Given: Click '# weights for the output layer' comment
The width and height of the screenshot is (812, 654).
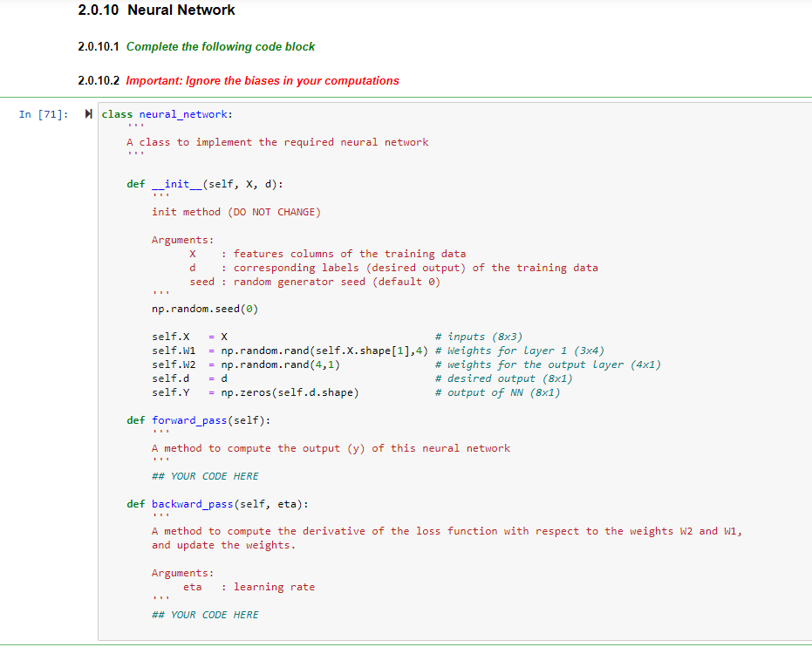Looking at the screenshot, I should click(x=548, y=365).
